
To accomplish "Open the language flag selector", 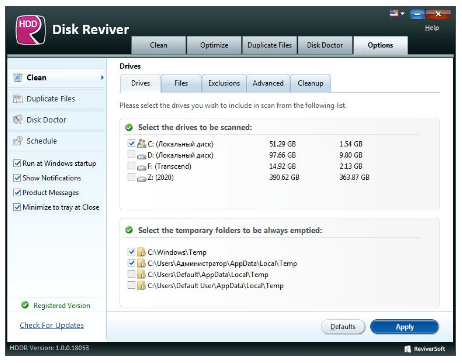I will (x=397, y=13).
